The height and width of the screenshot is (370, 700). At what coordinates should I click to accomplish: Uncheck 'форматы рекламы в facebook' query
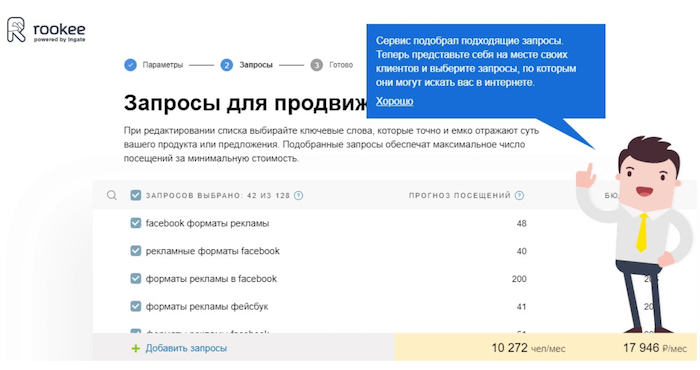click(136, 279)
